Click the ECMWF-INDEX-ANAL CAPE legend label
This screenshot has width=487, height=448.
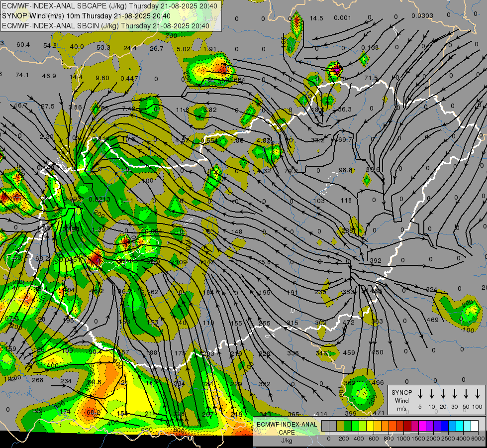coord(287,429)
